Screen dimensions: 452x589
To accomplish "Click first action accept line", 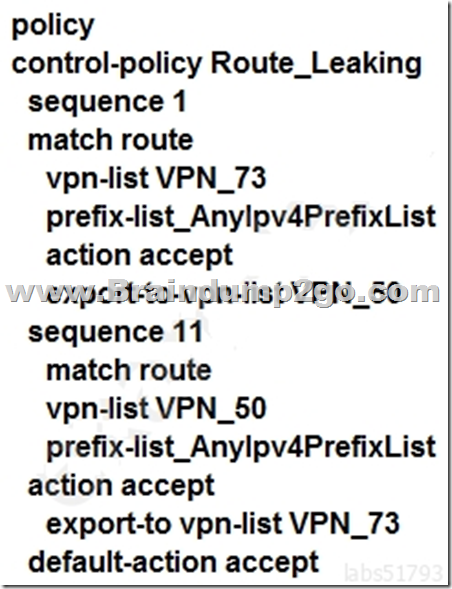I will coord(139,256).
